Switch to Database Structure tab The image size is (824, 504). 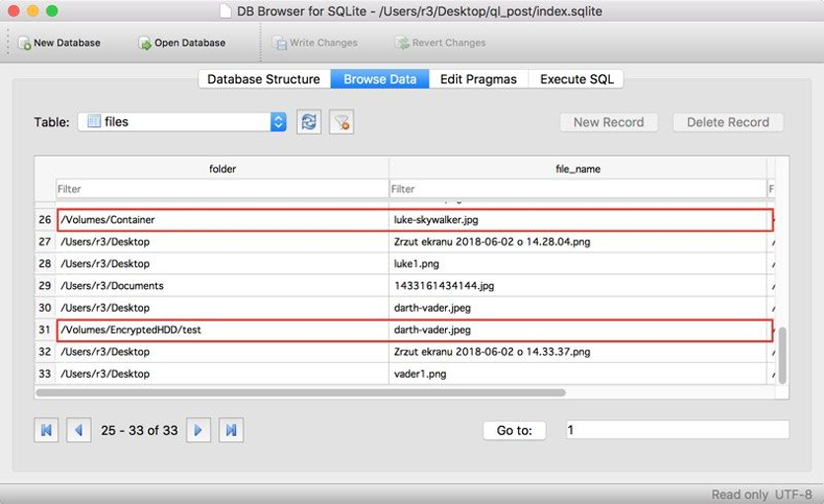click(x=263, y=79)
